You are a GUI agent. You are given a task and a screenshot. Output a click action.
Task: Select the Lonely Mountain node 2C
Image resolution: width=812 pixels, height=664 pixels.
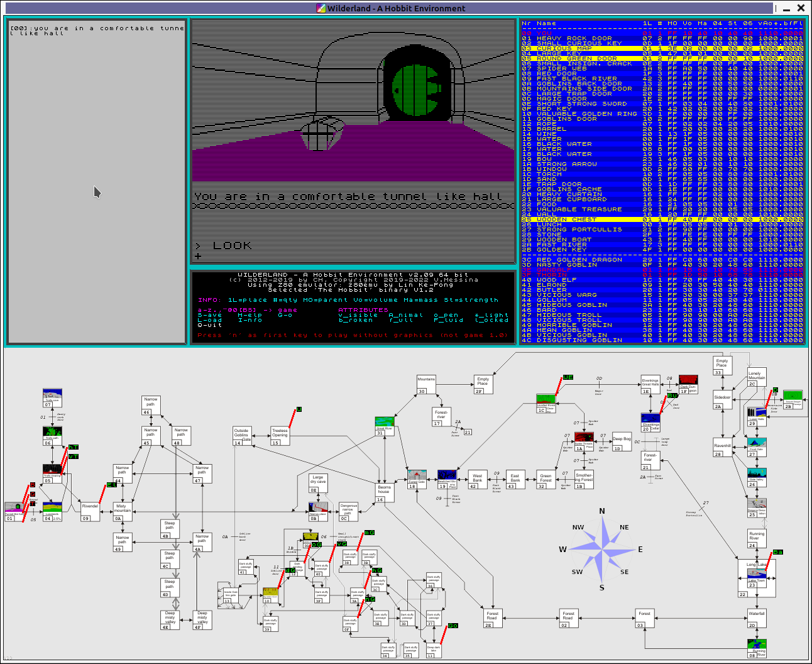point(757,377)
